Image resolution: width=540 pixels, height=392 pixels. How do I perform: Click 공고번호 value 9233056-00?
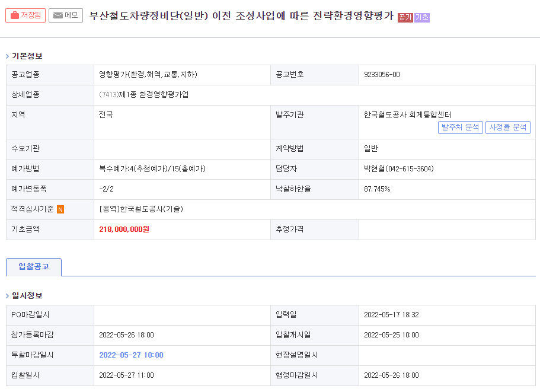[x=382, y=75]
